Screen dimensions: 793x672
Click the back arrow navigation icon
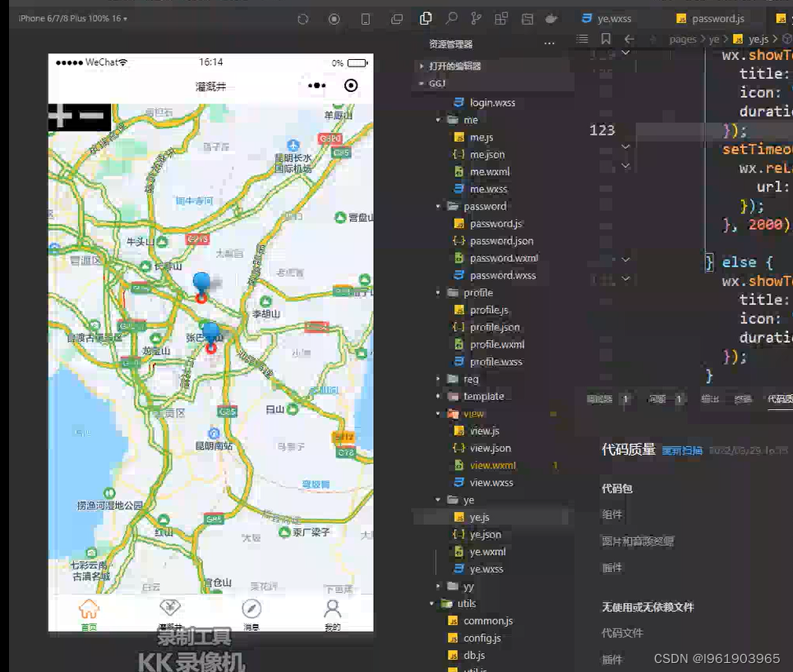(629, 39)
